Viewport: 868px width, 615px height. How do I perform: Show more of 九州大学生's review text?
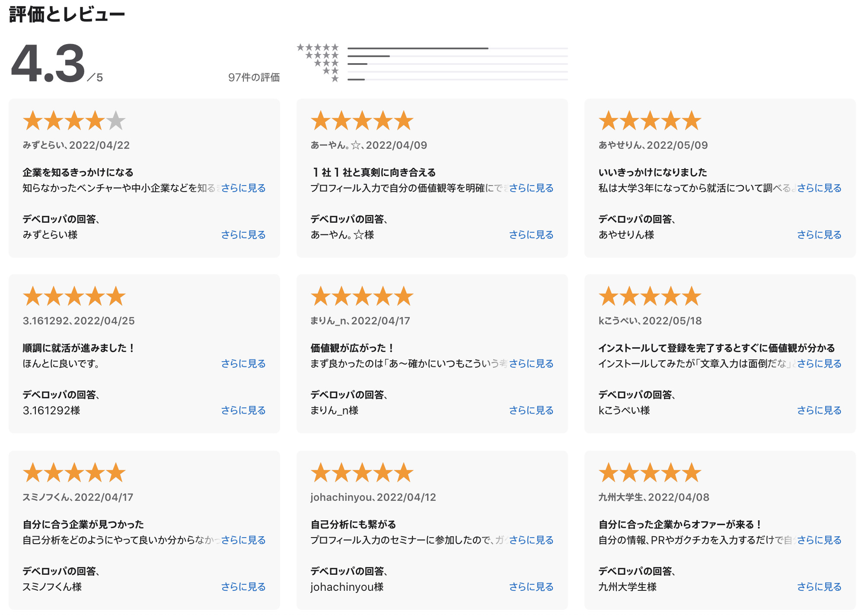click(x=819, y=540)
